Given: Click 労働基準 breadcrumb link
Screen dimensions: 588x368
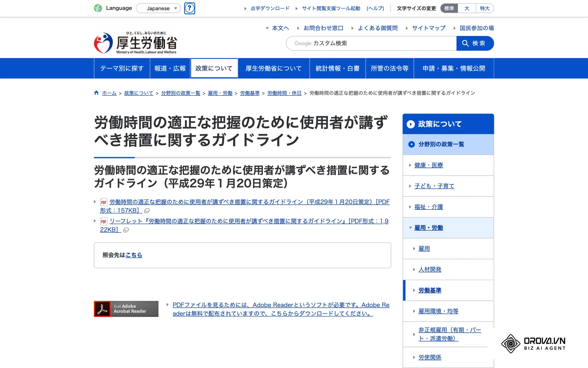Looking at the screenshot, I should click(250, 93).
